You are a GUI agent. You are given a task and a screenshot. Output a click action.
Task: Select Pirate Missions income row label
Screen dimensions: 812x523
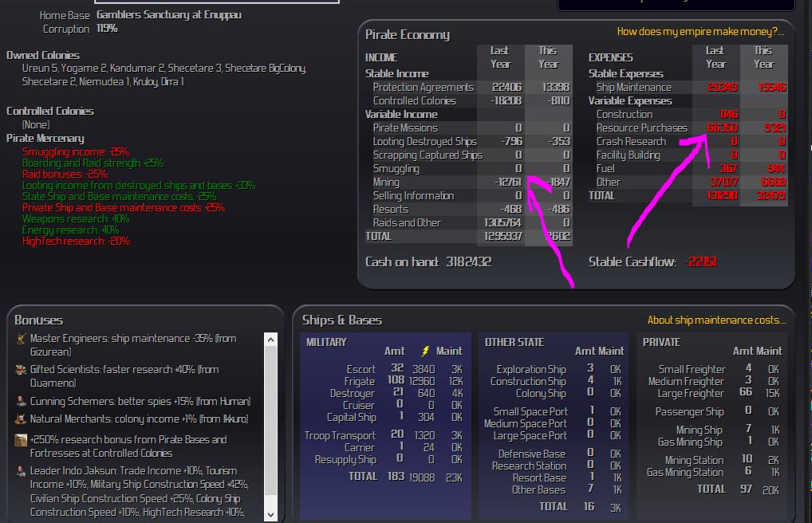click(405, 128)
